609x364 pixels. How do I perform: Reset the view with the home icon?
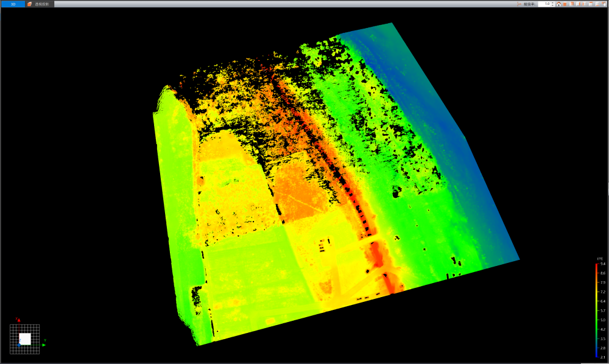[558, 4]
